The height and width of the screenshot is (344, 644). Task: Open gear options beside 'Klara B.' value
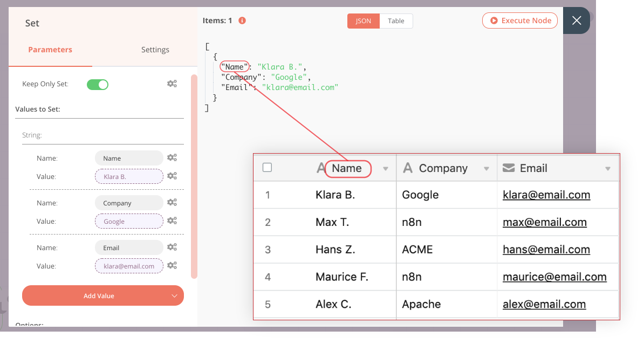click(x=172, y=176)
